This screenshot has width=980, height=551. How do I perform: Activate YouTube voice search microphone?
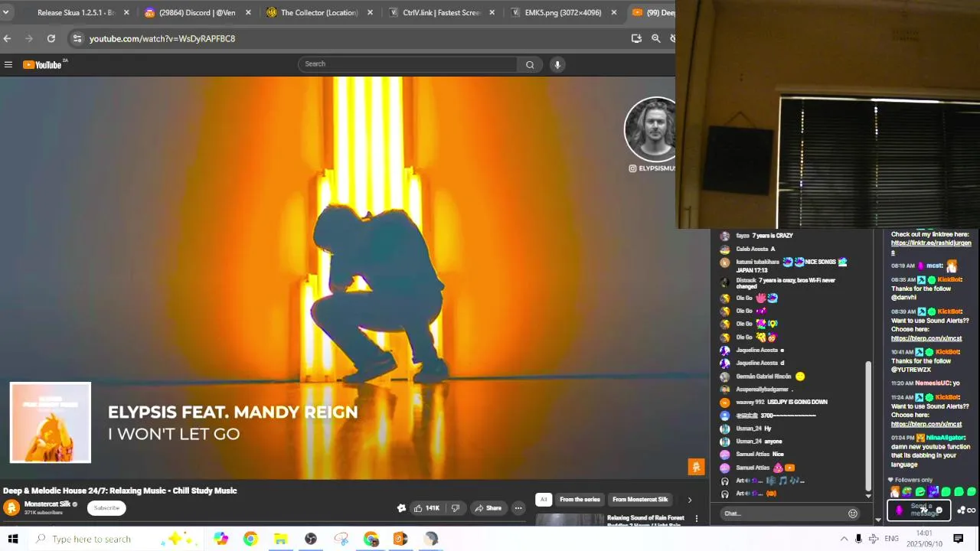(557, 65)
